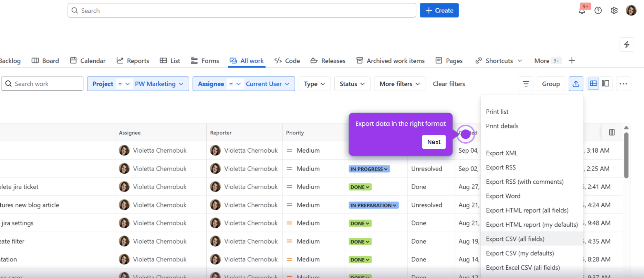Open the help question mark icon
Screen dimensions: 644x278
(598, 11)
